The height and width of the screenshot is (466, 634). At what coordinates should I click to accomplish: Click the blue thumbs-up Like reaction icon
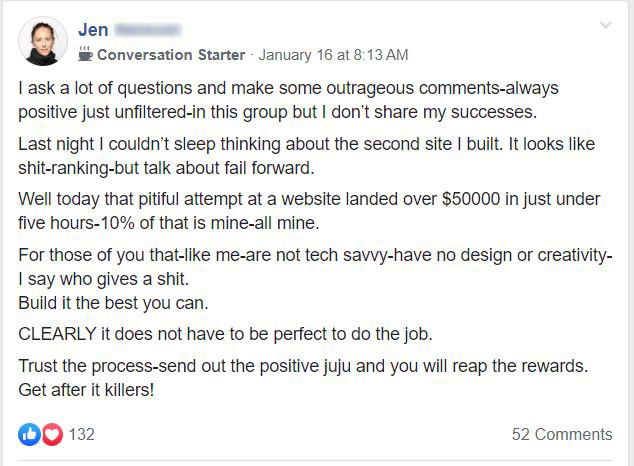point(29,434)
